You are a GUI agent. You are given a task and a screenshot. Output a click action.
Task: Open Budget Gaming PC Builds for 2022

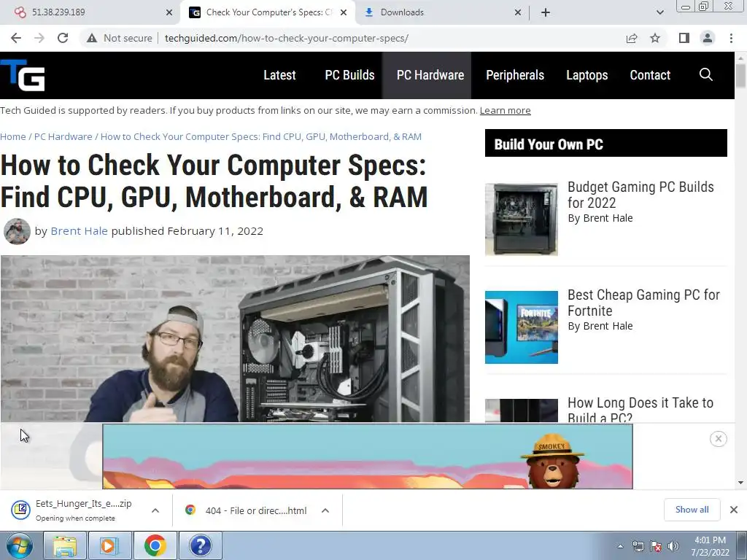tap(640, 195)
